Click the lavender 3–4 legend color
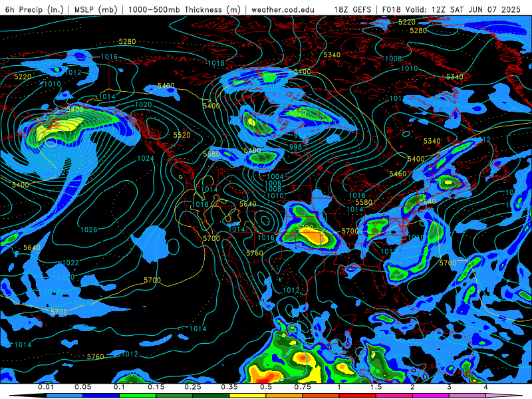532x399 pixels. 467,396
